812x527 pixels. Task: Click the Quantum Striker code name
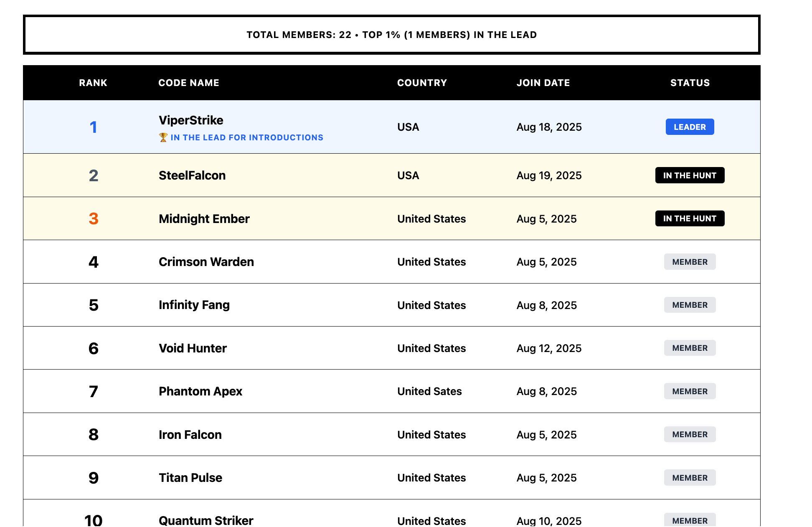206,520
